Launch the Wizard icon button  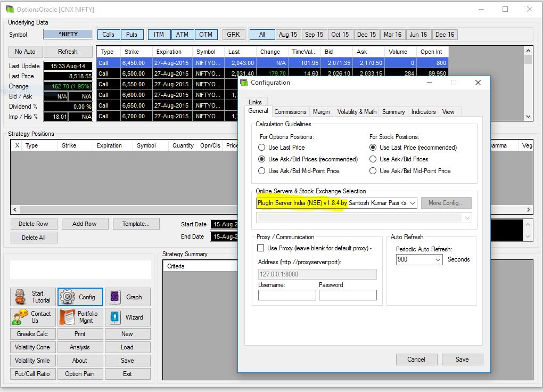coord(128,317)
